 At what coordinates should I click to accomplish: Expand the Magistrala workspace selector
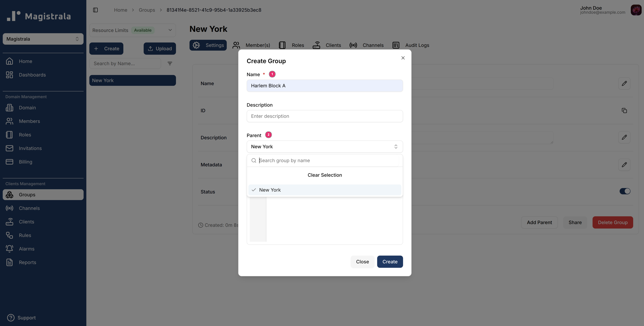pos(43,39)
